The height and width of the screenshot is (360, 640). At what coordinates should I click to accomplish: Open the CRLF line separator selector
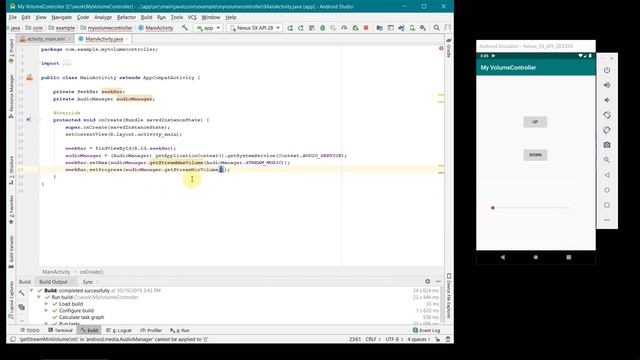(x=373, y=339)
